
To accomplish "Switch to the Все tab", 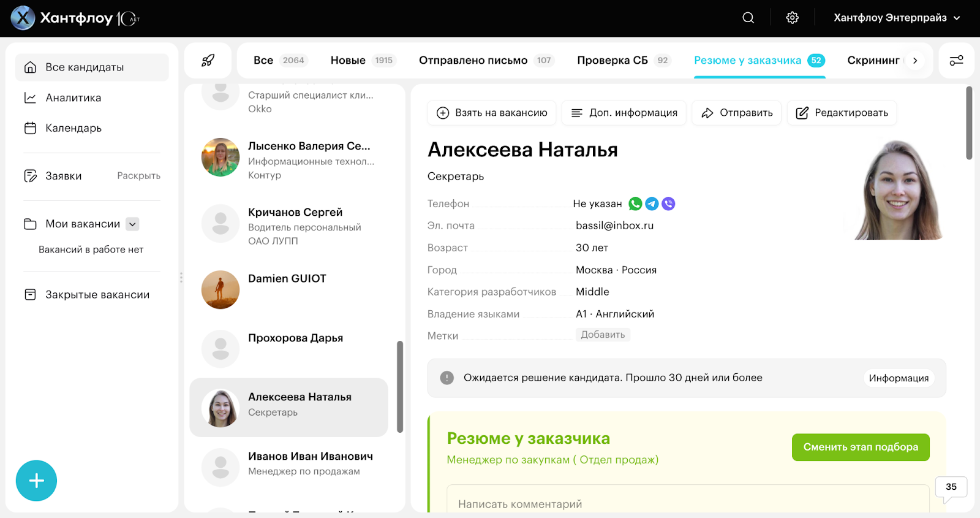I will (280, 60).
